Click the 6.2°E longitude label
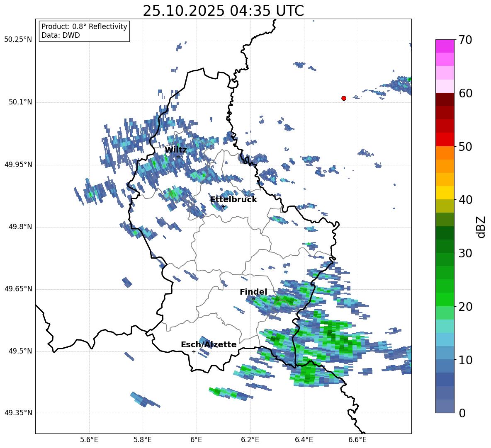The width and height of the screenshot is (491, 448). point(250,440)
